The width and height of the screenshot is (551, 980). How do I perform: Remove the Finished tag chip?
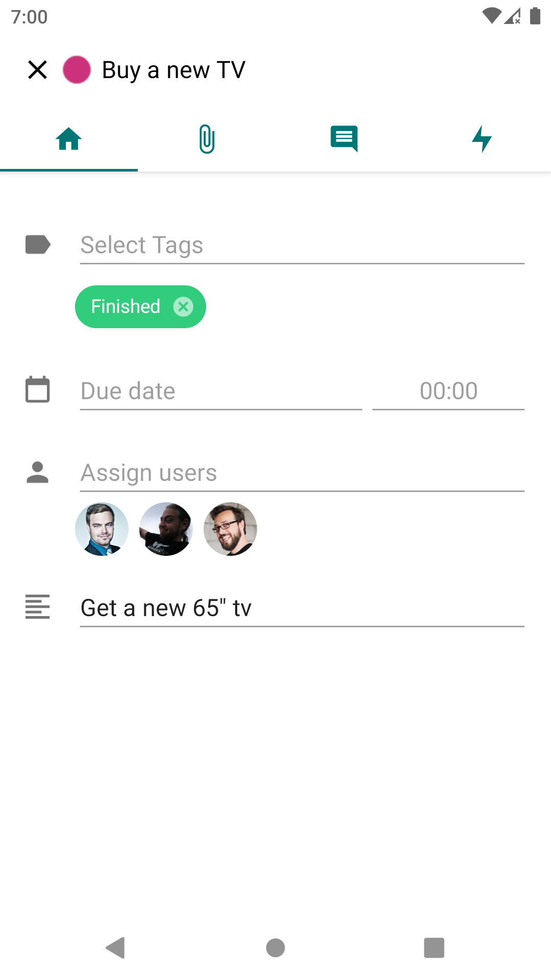coord(183,307)
